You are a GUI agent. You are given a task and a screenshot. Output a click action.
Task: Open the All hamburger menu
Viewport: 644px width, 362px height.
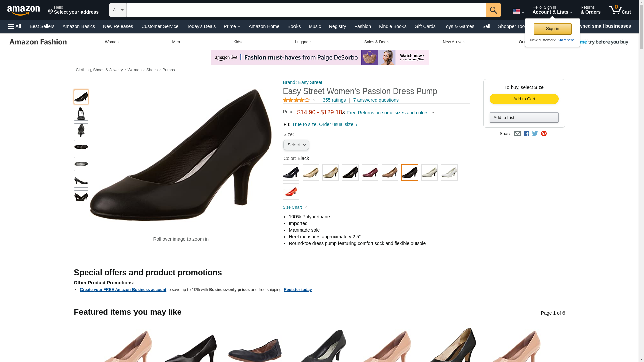click(15, 26)
